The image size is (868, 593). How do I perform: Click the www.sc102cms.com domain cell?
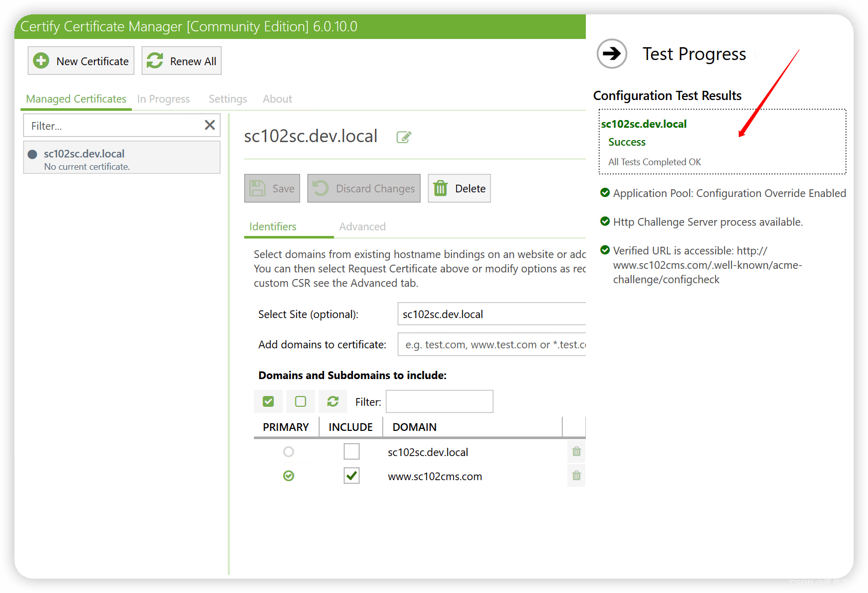pyautogui.click(x=435, y=477)
